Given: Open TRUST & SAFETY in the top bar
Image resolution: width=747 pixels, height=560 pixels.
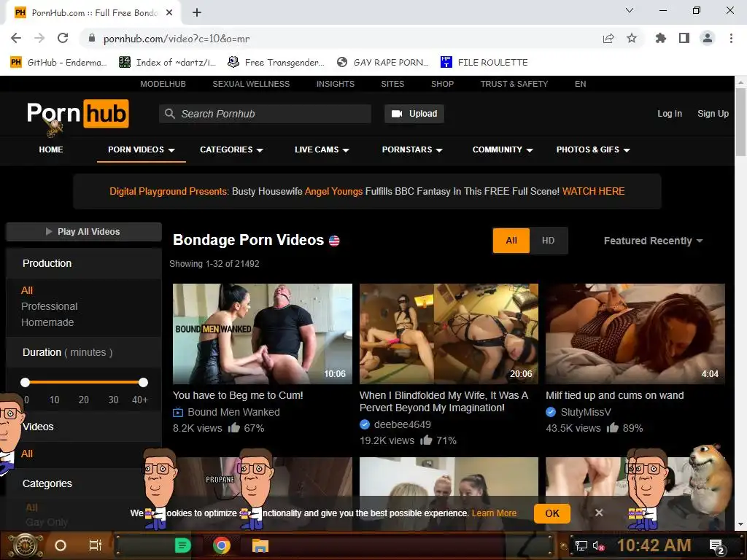Looking at the screenshot, I should pyautogui.click(x=514, y=84).
